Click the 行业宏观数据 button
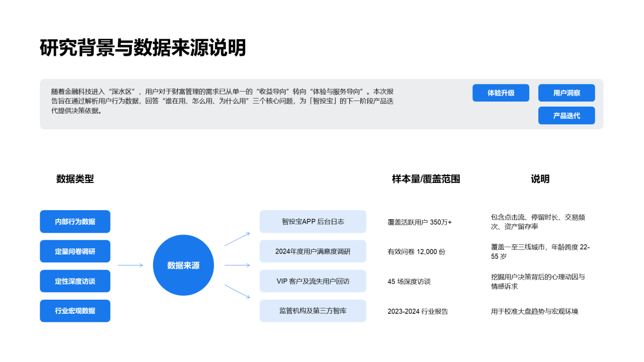 pos(75,311)
